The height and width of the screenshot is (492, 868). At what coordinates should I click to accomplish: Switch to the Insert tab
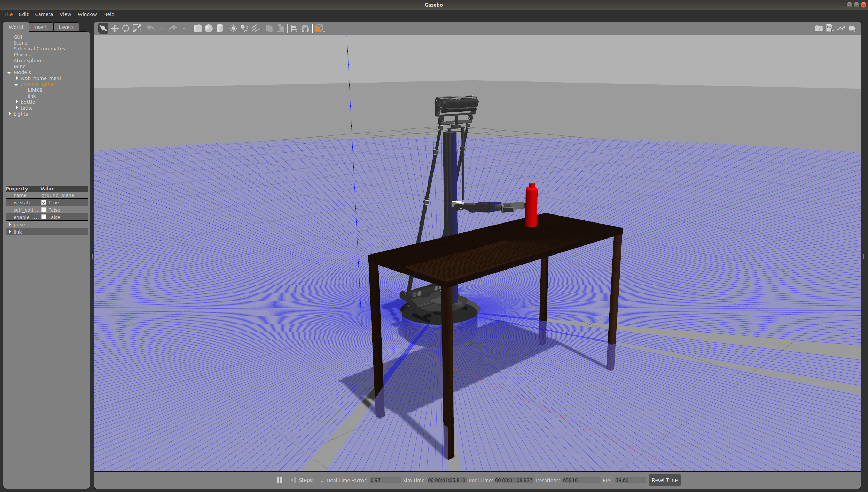pos(40,27)
